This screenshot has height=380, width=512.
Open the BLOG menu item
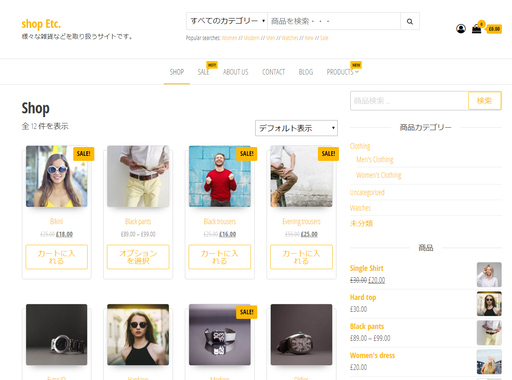tap(306, 72)
